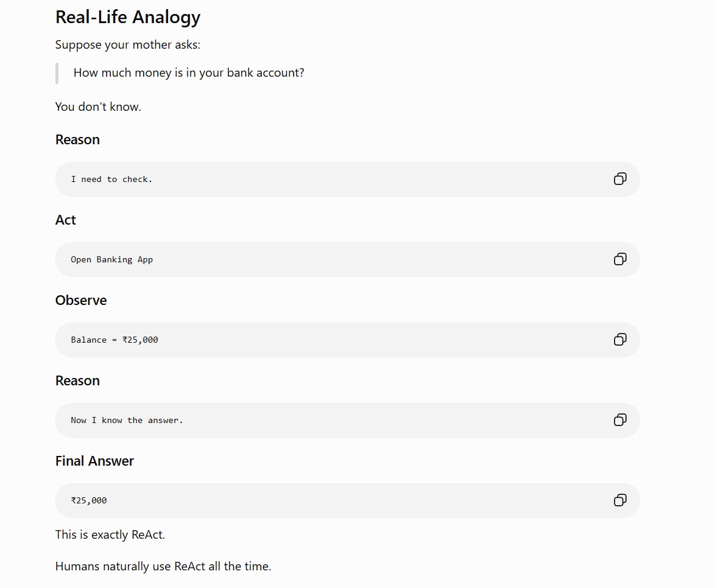
Task: Copy the Final Answer ₹25,000 block
Action: click(x=620, y=500)
